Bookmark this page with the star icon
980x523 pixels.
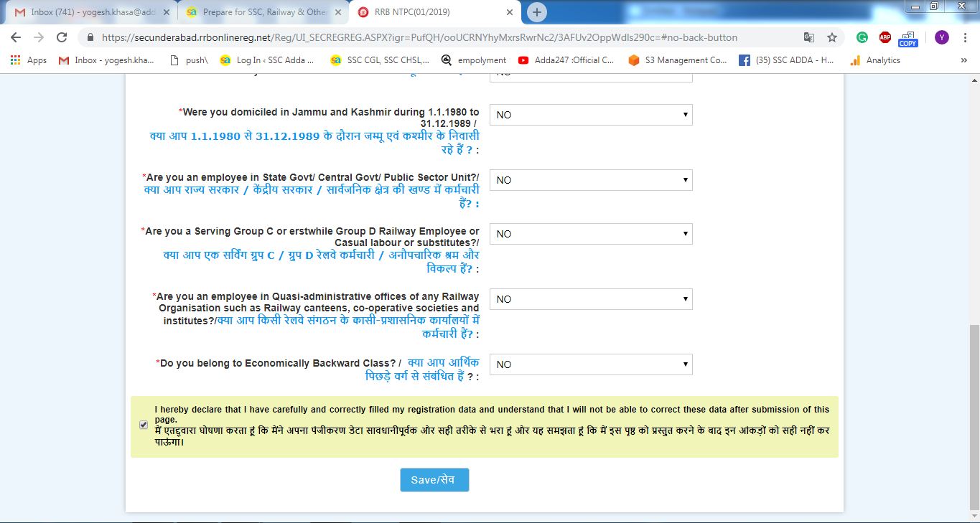pos(832,37)
